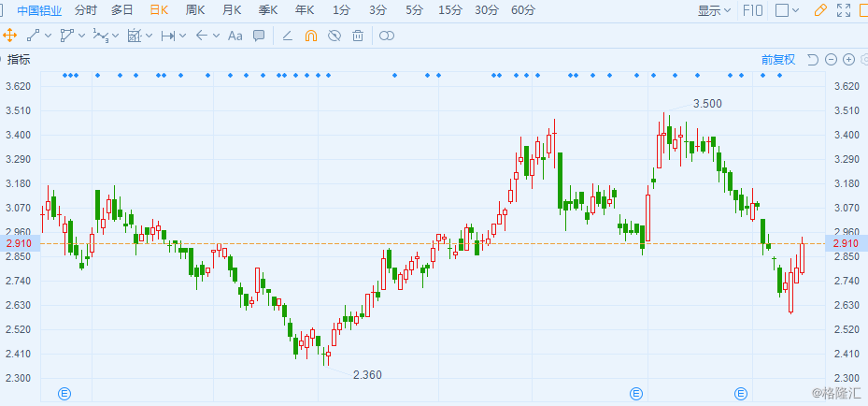Click the text annotation 'Aa' tool
Viewport: 868px width, 406px height.
coord(235,36)
